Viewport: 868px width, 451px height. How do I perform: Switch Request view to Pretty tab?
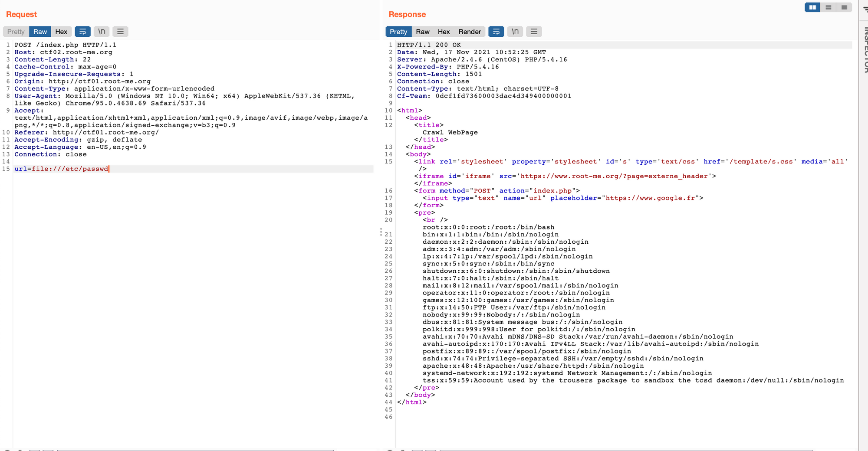(16, 32)
